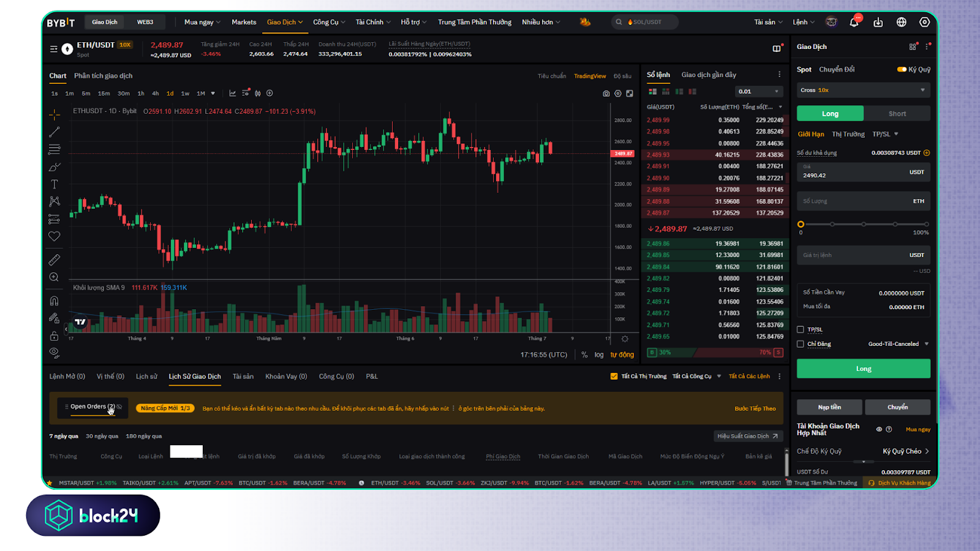Open language globe icon
The image size is (980, 551).
point(902,22)
